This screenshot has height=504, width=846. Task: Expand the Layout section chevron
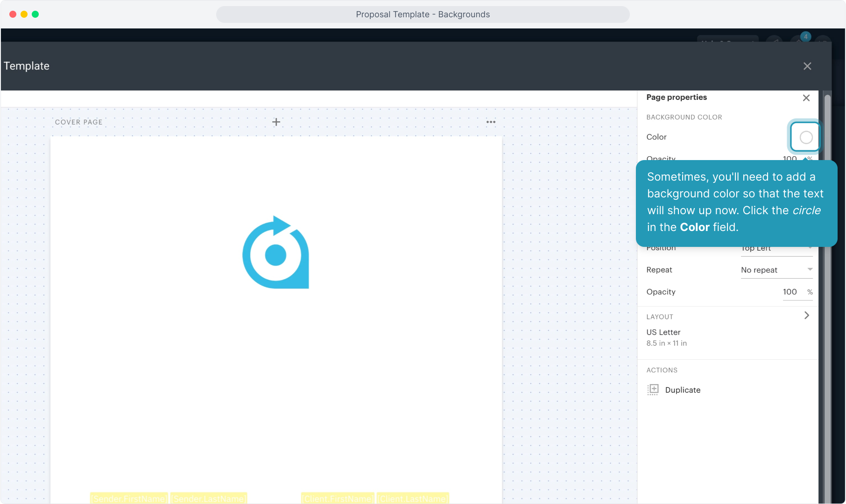[x=806, y=315]
